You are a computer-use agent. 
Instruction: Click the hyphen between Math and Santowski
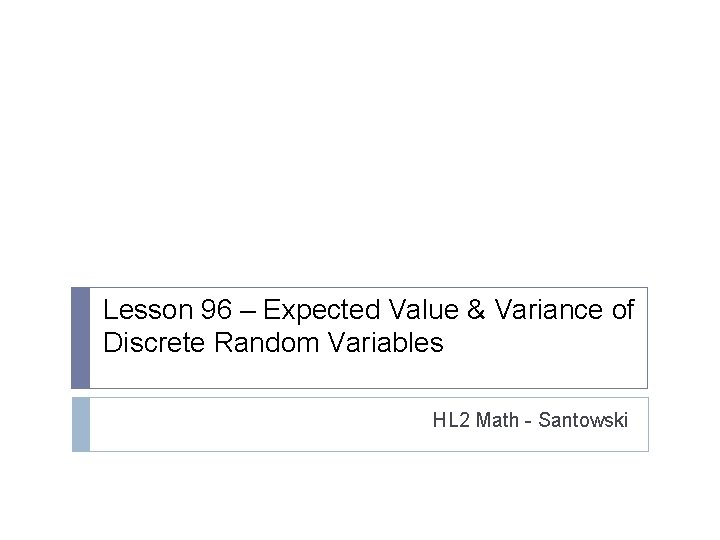(x=528, y=423)
